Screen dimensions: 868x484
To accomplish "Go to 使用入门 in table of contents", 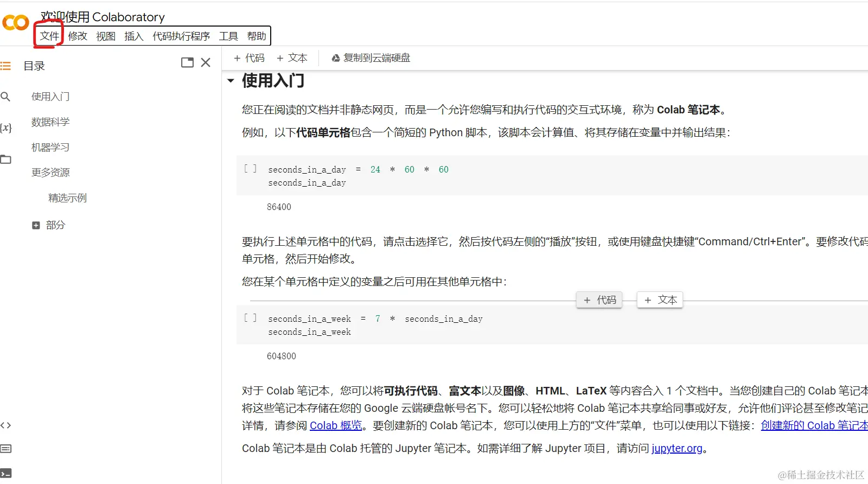I will coord(50,97).
